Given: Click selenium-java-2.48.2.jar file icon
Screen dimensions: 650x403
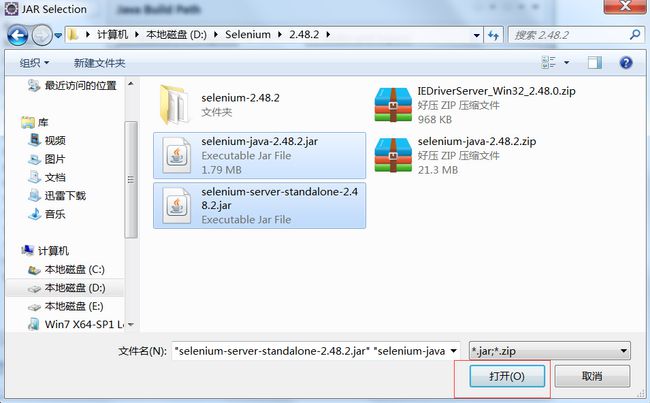Looking at the screenshot, I should click(177, 156).
